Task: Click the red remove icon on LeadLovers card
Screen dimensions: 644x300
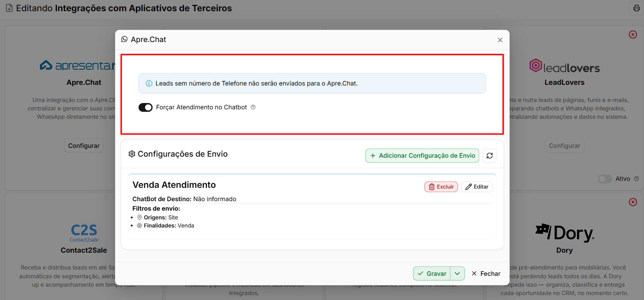Action: [x=633, y=34]
